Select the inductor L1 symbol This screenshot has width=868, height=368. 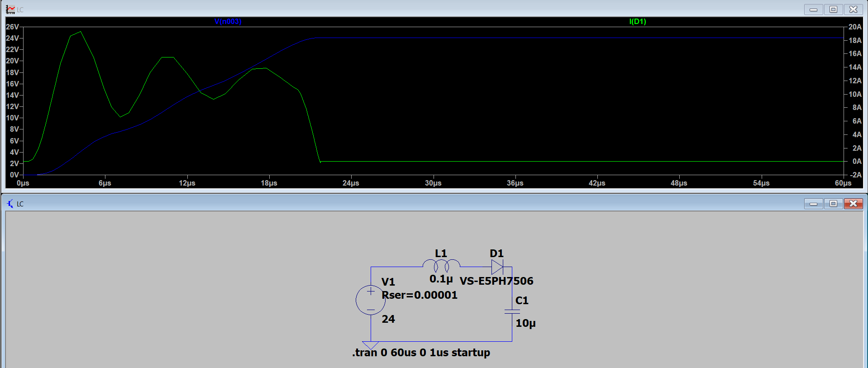click(x=441, y=266)
